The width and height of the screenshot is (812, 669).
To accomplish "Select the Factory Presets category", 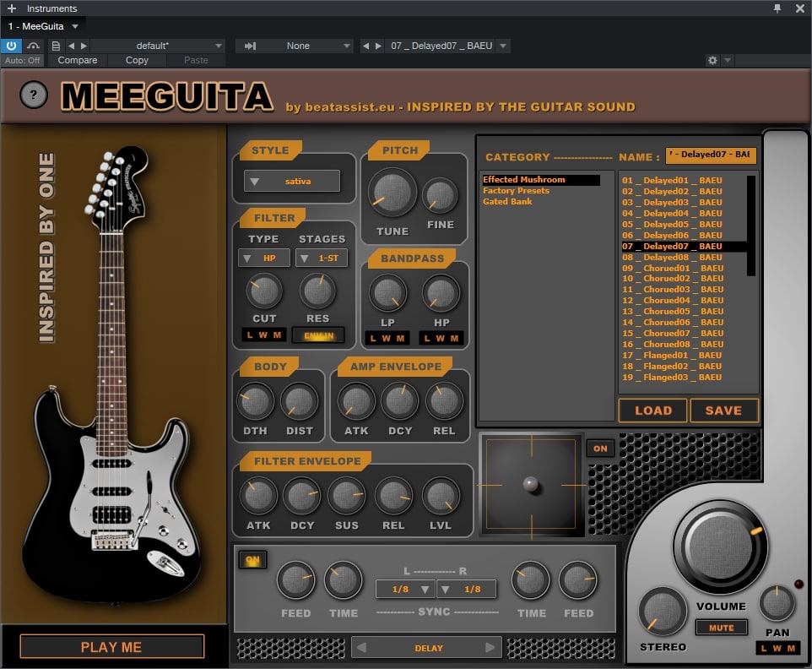I will click(516, 191).
